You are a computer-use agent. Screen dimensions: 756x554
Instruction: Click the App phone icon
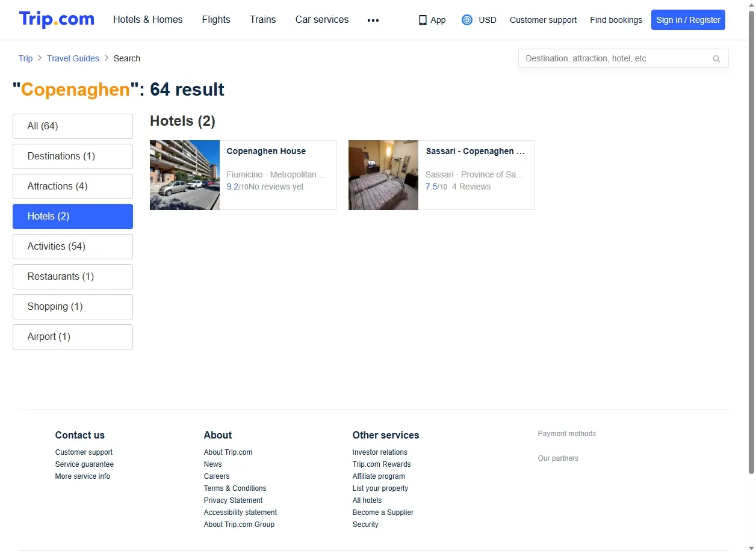pyautogui.click(x=423, y=20)
